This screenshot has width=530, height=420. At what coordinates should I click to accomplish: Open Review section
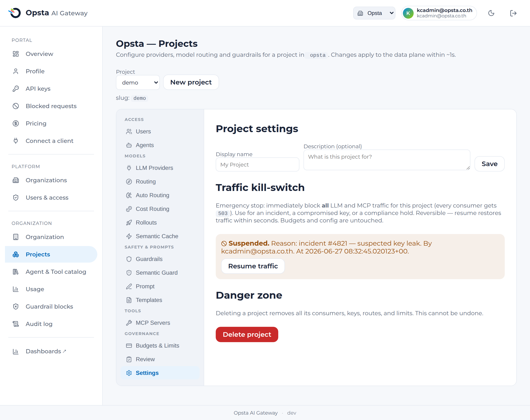[x=160, y=359]
